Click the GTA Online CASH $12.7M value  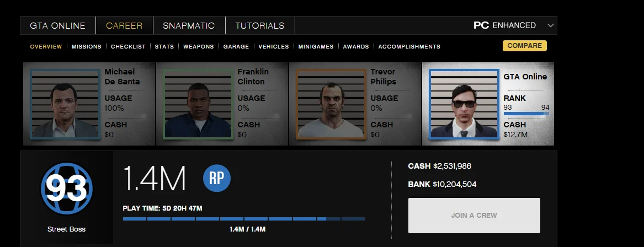coord(515,135)
